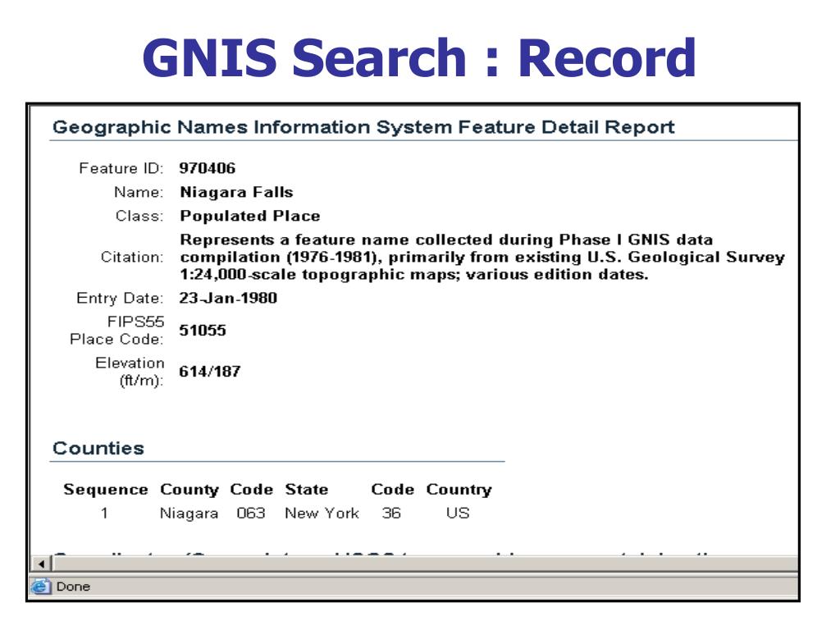Click the 'Citation:' label
This screenshot has width=840, height=630.
(x=132, y=257)
